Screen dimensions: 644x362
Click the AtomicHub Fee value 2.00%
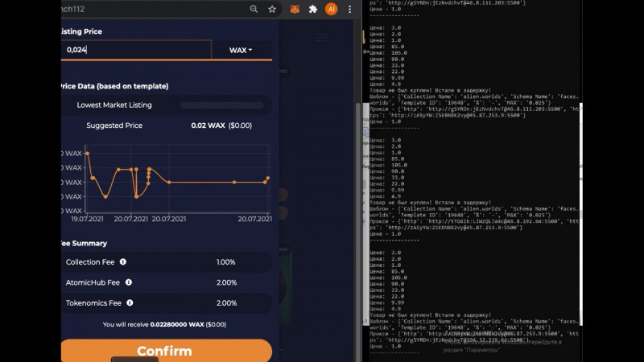tap(227, 282)
